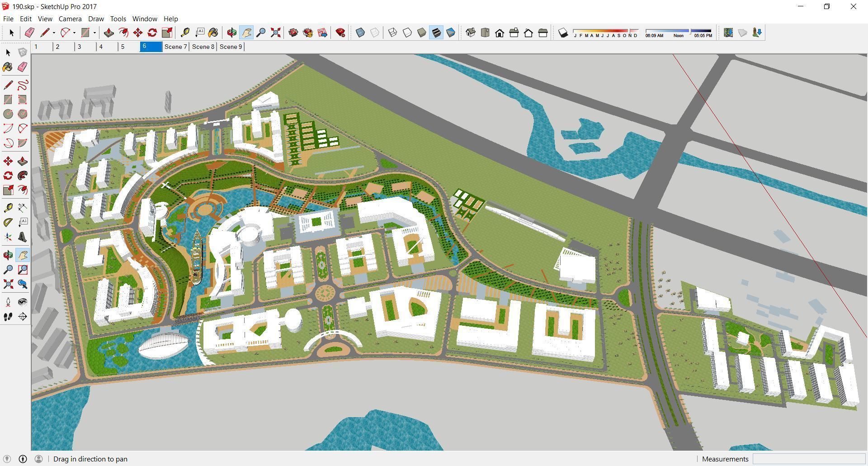Enable Shaded With Textures style

click(x=436, y=33)
